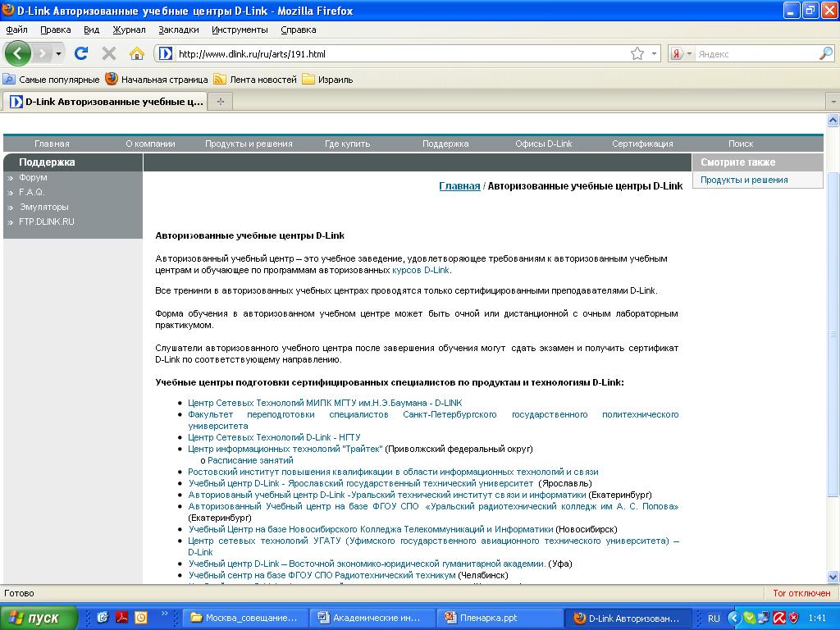
Task: Click the Adobe Reader quick launch icon
Action: [121, 618]
